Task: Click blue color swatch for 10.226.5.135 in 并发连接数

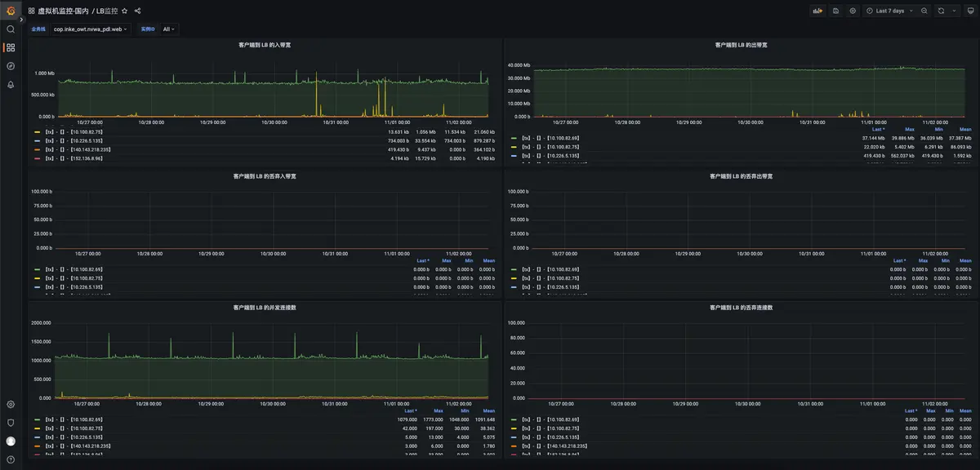Action: point(37,437)
